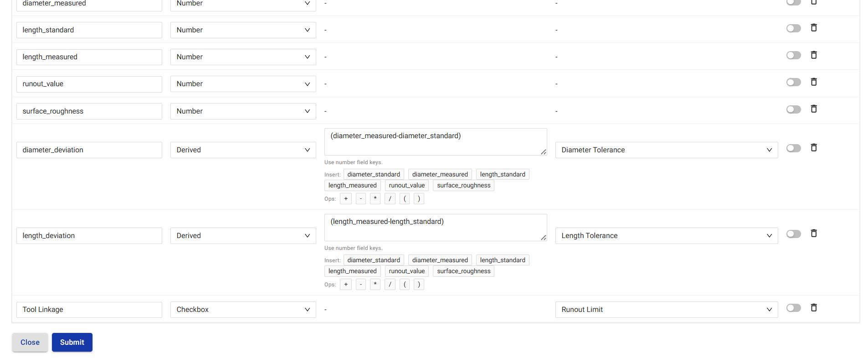Delete the length_measured field row

[x=813, y=55]
